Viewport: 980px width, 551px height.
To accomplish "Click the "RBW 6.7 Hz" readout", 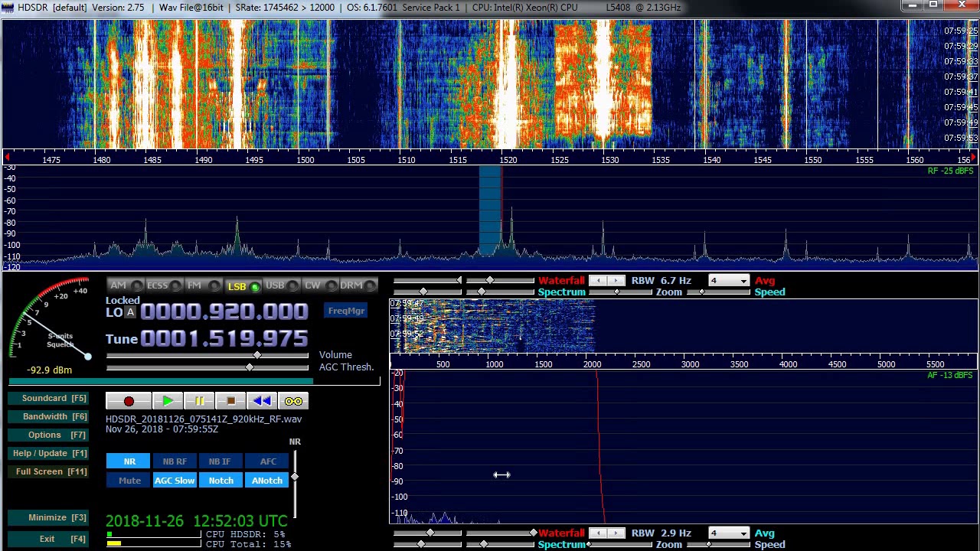I will 661,281.
